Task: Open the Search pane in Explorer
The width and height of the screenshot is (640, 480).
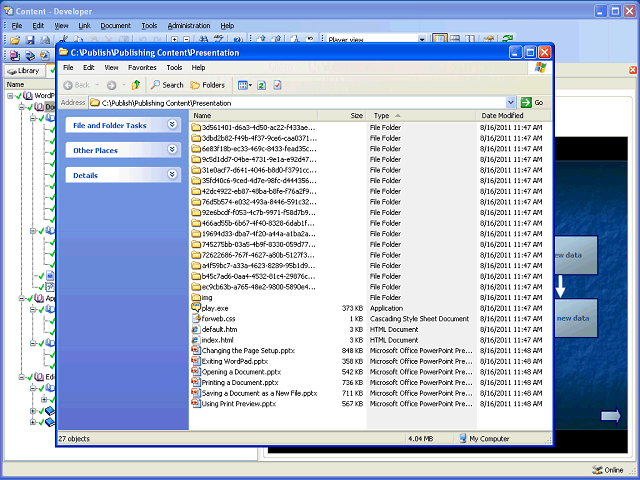Action: (167, 85)
